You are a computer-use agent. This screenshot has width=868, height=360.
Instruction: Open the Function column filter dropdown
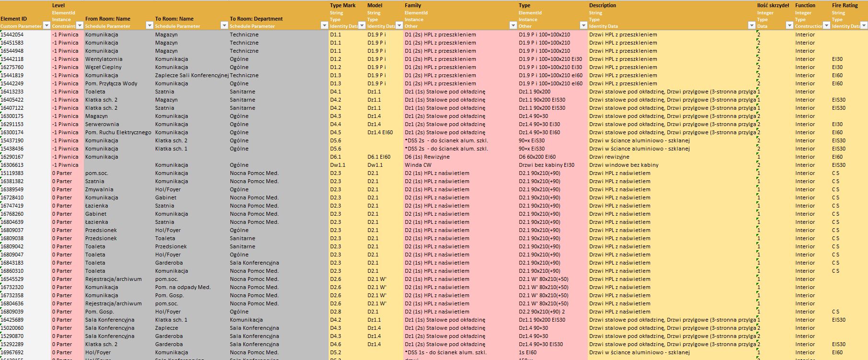point(826,26)
